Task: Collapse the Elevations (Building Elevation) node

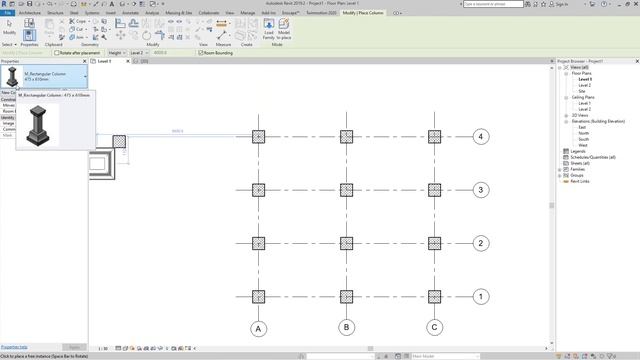Action: click(566, 122)
